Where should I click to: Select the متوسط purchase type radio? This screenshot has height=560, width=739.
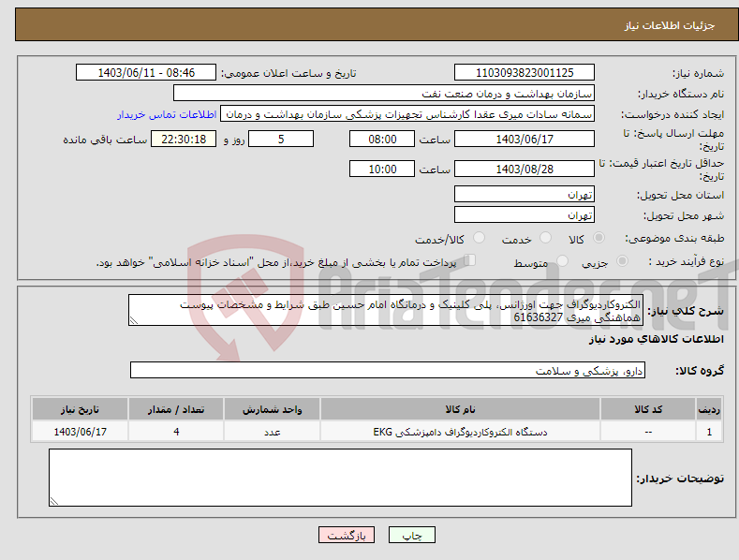[562, 260]
